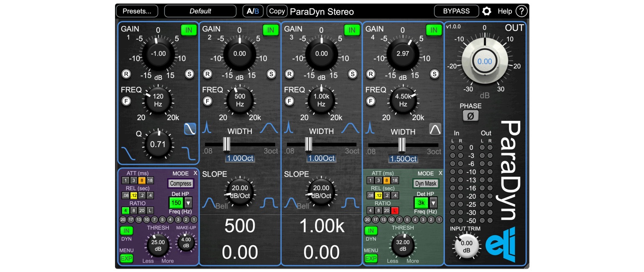Click band 4 bell shape icon
The height and width of the screenshot is (272, 644).
435,129
